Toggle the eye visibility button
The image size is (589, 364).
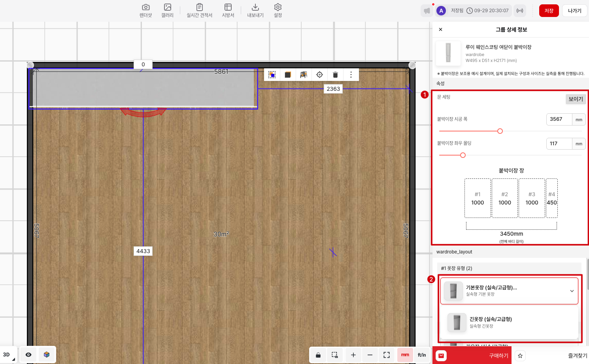[28, 355]
